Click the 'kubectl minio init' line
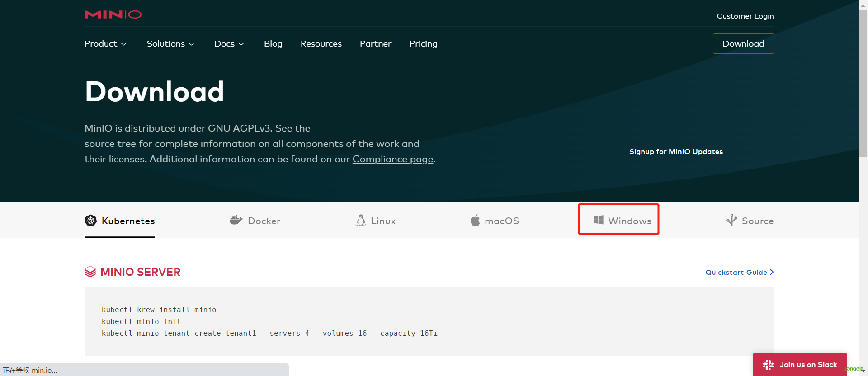The image size is (868, 376). tap(141, 321)
